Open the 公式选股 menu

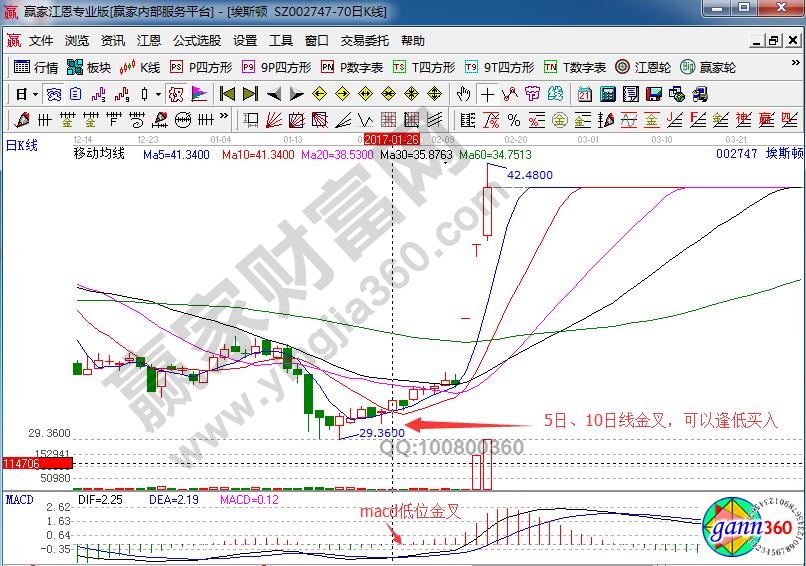pos(197,41)
